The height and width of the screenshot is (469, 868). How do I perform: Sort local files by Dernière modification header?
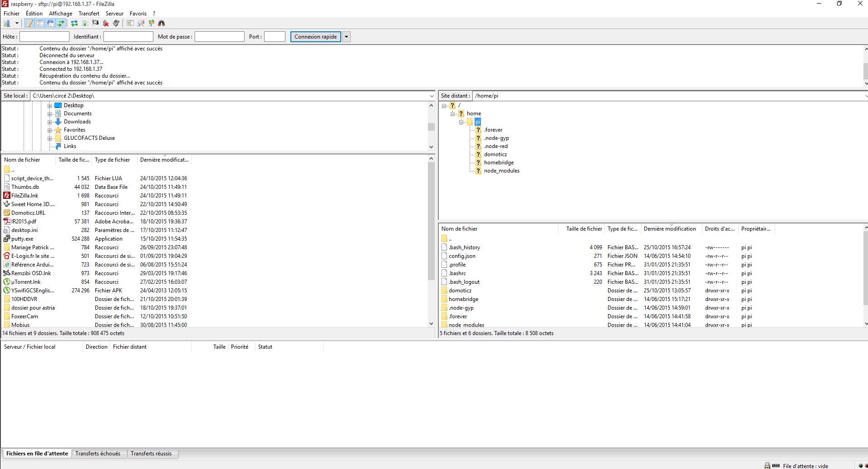[164, 160]
